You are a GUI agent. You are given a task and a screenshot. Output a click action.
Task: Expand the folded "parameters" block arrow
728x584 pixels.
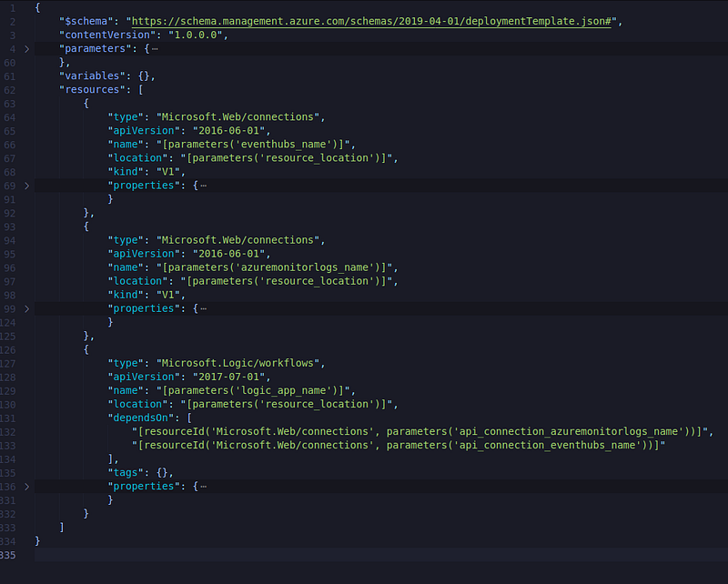click(27, 49)
